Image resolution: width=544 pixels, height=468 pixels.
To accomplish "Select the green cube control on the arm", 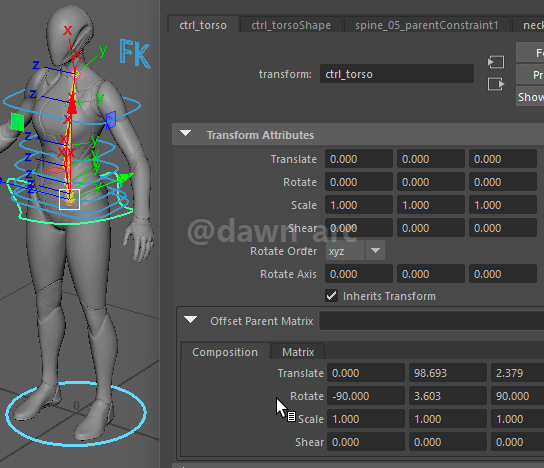I will pyautogui.click(x=17, y=121).
